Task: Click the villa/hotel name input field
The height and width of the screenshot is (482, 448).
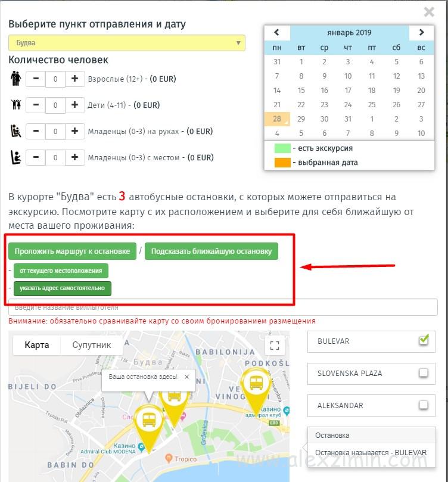Action: (223, 307)
